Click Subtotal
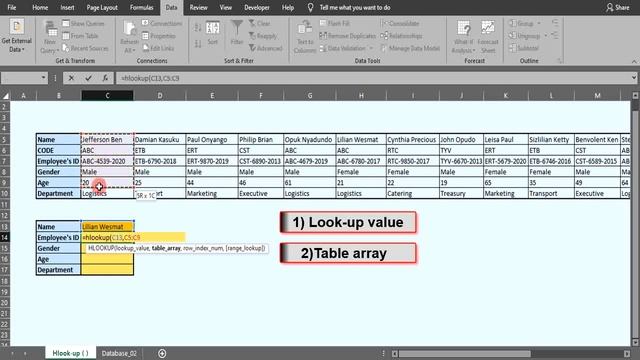Viewport: 640px width, 360px height. [524, 48]
